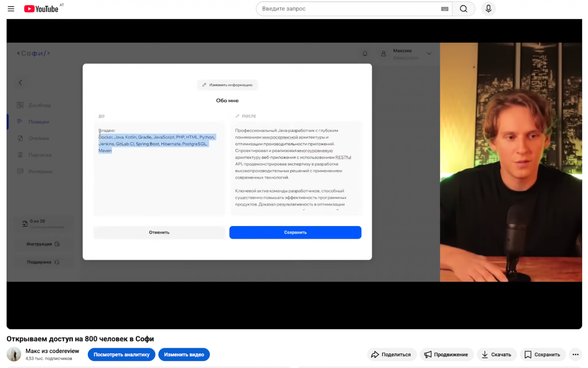
Task: Click the 'ДО' column label
Action: point(101,116)
